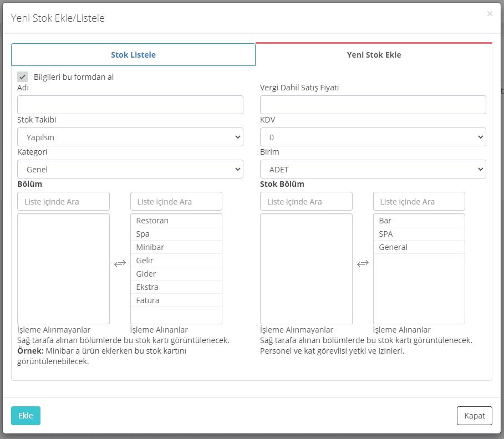Select Gelir in the Bölüm list

176,261
